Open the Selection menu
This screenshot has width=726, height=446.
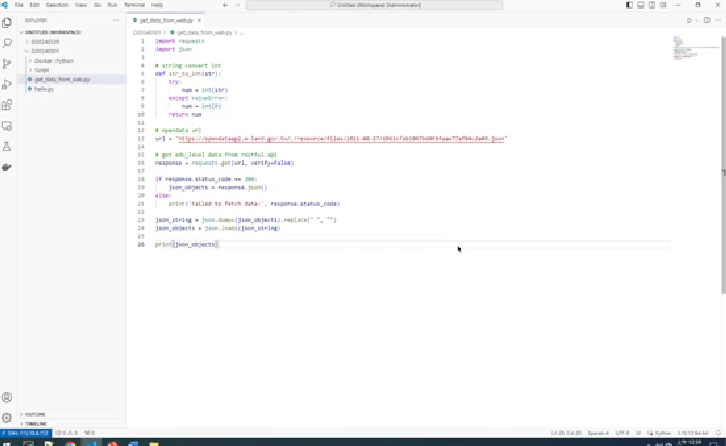57,5
